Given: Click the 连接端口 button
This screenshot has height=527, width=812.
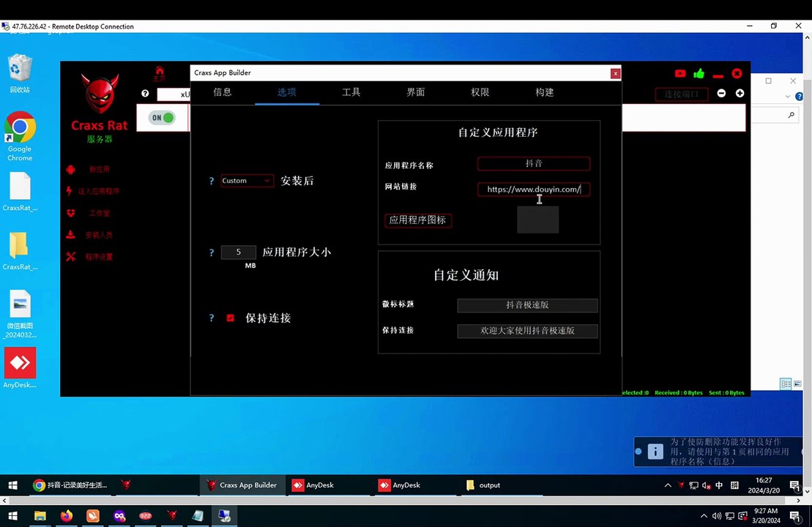Looking at the screenshot, I should [682, 94].
